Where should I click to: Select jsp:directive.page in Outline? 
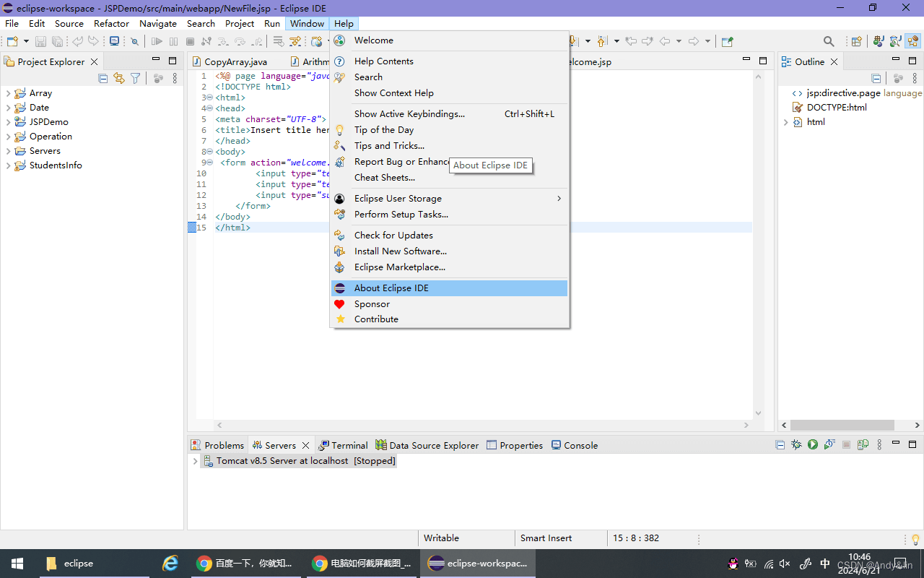[843, 93]
